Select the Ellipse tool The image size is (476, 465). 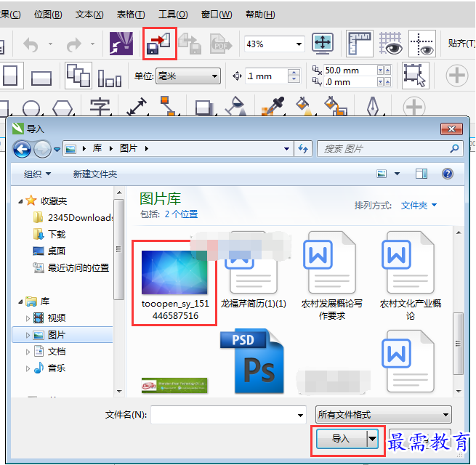click(31, 108)
